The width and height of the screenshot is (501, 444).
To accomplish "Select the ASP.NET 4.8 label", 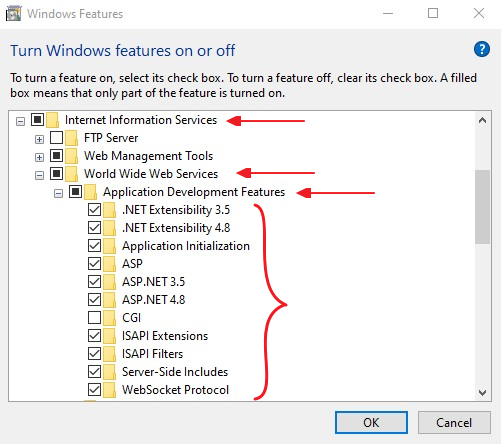I will tap(153, 300).
